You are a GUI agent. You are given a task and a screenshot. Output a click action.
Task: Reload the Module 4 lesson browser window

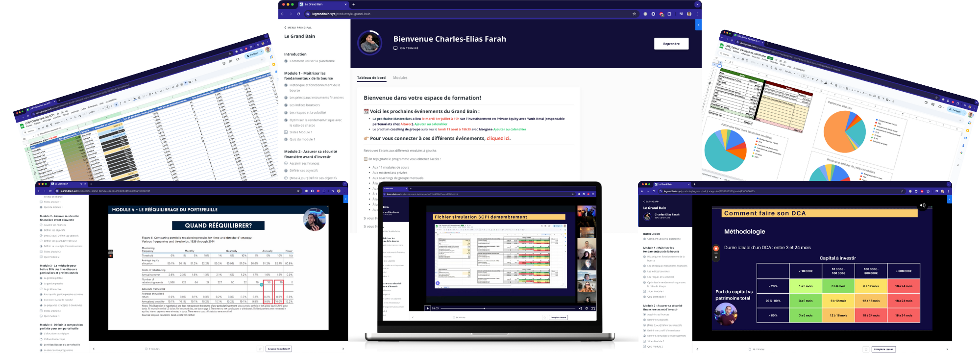pyautogui.click(x=50, y=191)
